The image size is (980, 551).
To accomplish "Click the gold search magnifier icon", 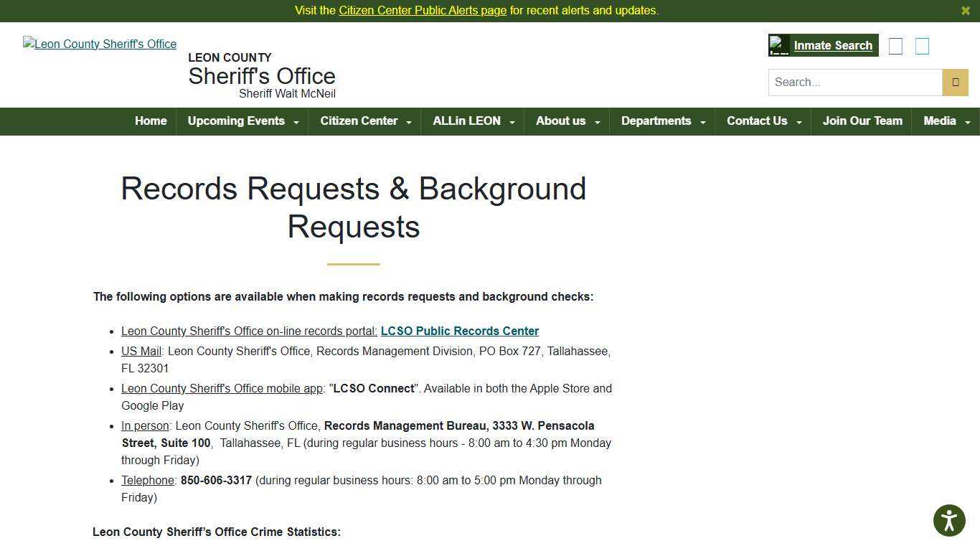I will click(955, 82).
